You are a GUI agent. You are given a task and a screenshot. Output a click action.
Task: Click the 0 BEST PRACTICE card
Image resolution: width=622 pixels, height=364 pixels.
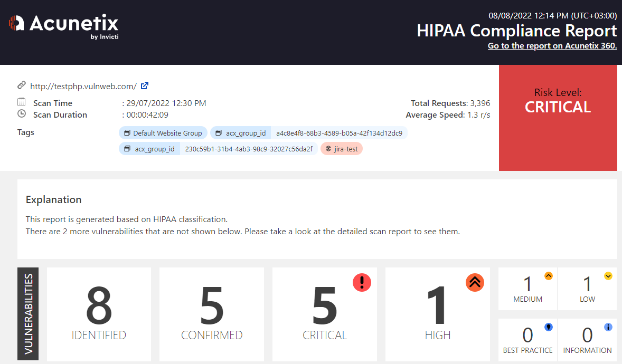pos(527,340)
